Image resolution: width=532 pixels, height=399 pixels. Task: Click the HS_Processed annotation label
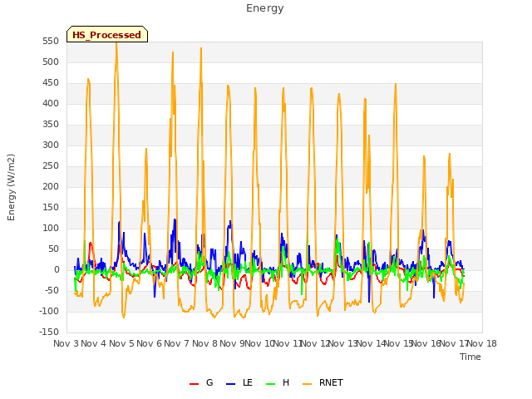point(107,35)
